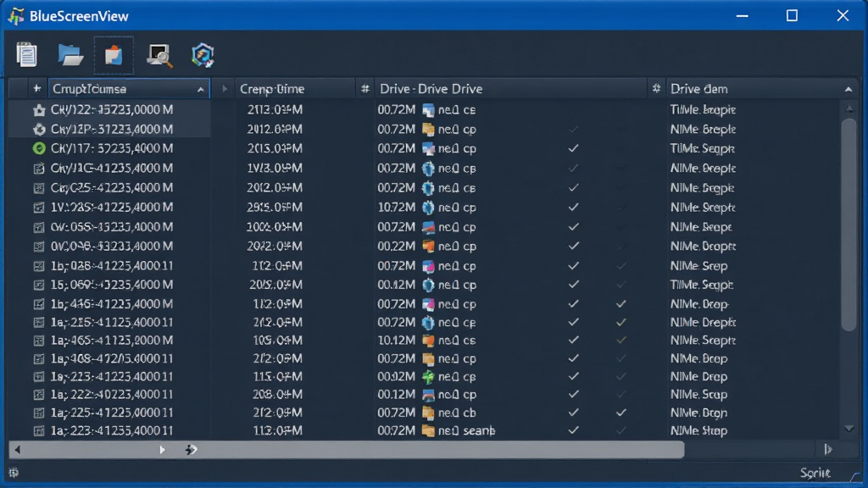Click horizontal scrollbar left arrow
The height and width of the screenshot is (488, 868).
pyautogui.click(x=17, y=450)
